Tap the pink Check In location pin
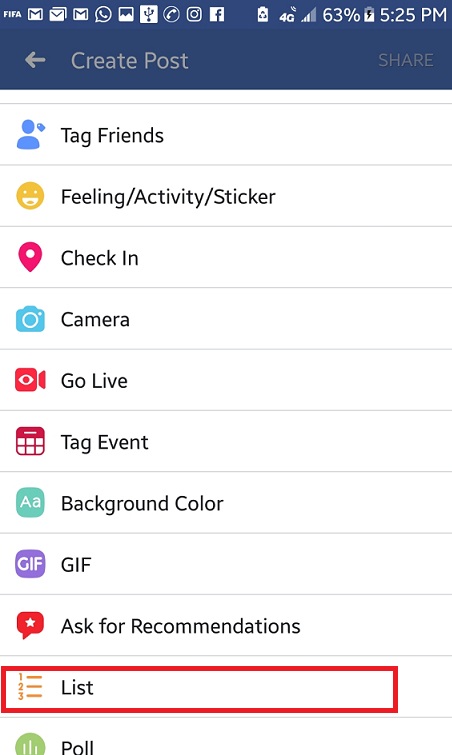Viewport: 452px width, 755px height. 30,257
